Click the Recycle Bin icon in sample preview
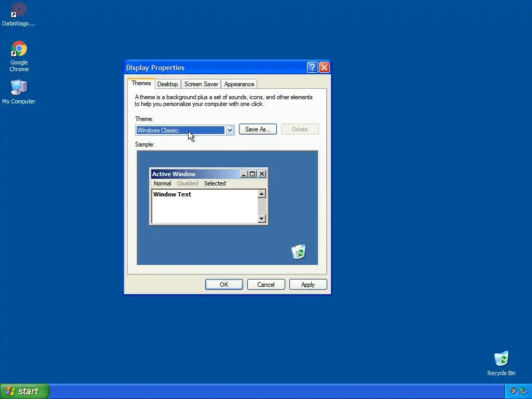 (299, 251)
